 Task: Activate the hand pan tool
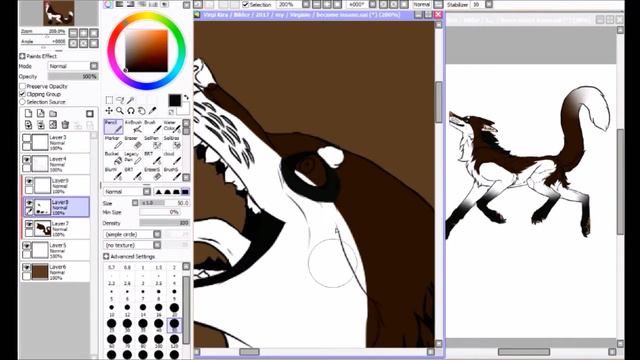141,111
